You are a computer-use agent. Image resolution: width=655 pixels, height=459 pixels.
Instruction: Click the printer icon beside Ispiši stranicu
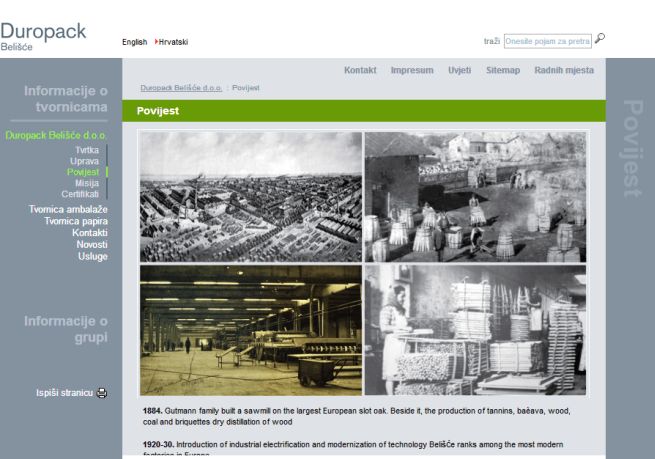[102, 392]
